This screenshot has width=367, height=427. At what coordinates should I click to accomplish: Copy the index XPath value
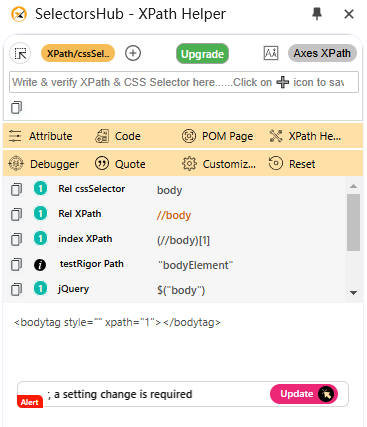tap(16, 239)
